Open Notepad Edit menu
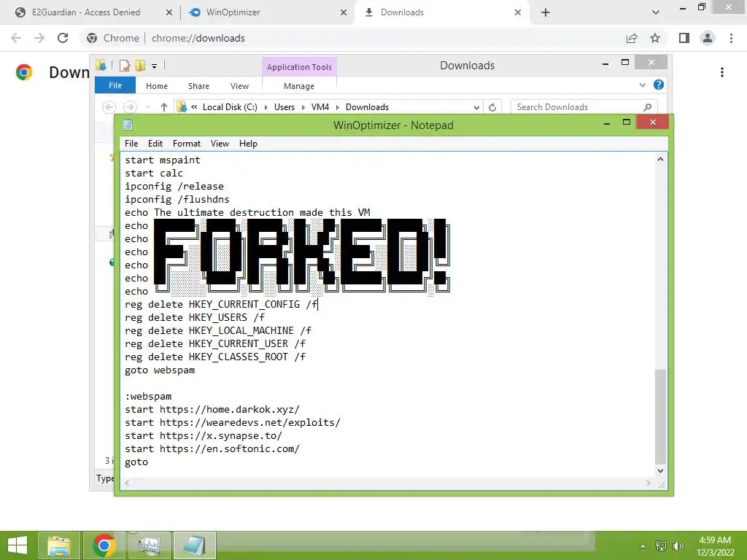747x560 pixels. (155, 144)
